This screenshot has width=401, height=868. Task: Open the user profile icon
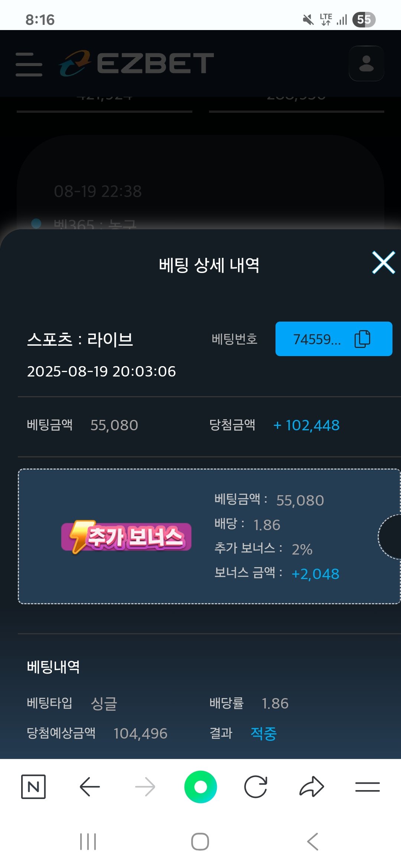coord(366,63)
